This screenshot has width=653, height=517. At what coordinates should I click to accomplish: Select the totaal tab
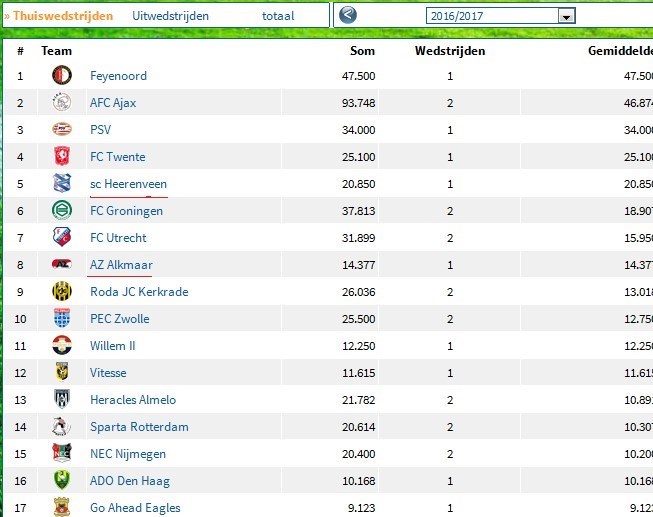click(x=278, y=16)
